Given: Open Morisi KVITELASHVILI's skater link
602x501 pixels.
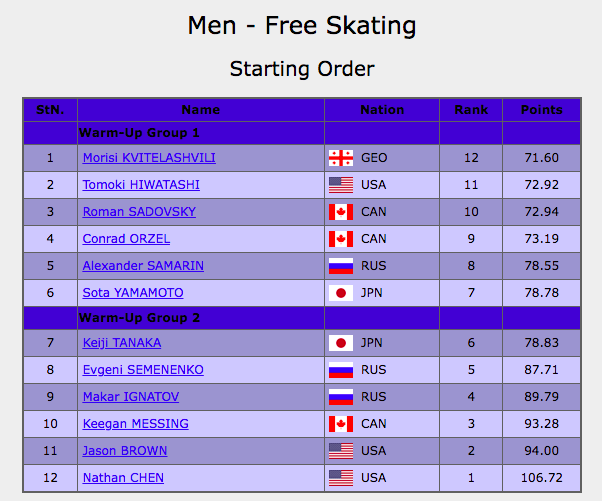Looking at the screenshot, I should click(x=149, y=158).
